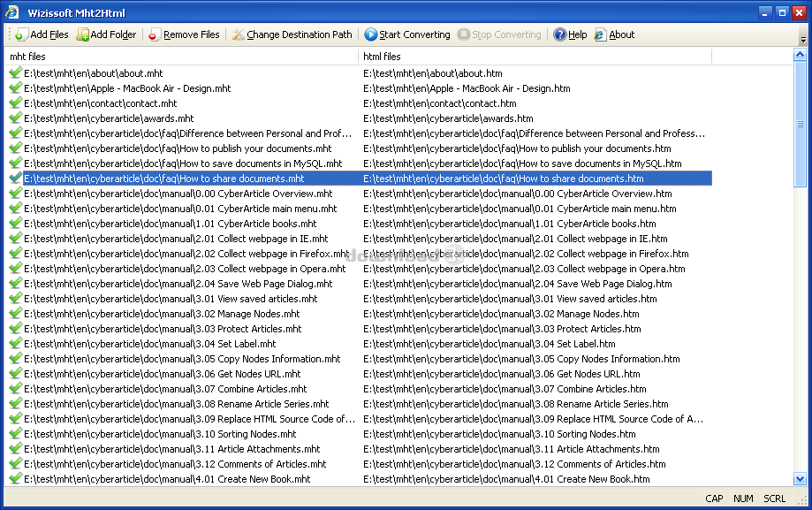Click check icon beside awards.mht
The height and width of the screenshot is (510, 812).
(x=16, y=118)
